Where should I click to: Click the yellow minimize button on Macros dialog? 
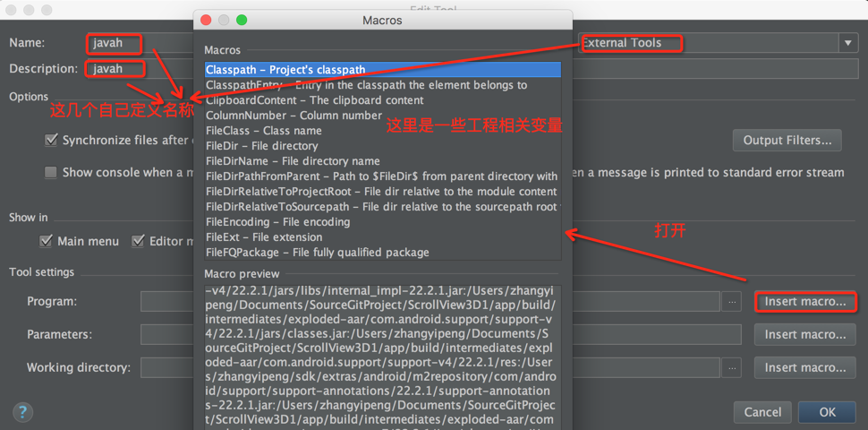[225, 20]
